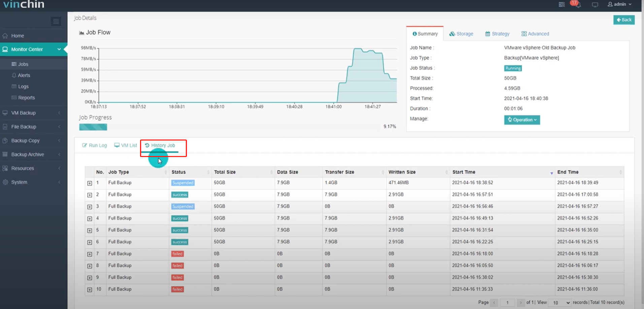
Task: Sort by Status column header
Action: tap(190, 172)
